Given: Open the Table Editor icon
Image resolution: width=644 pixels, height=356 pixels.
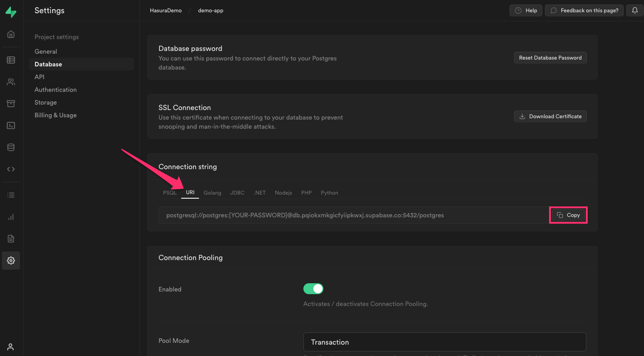Looking at the screenshot, I should 10,60.
